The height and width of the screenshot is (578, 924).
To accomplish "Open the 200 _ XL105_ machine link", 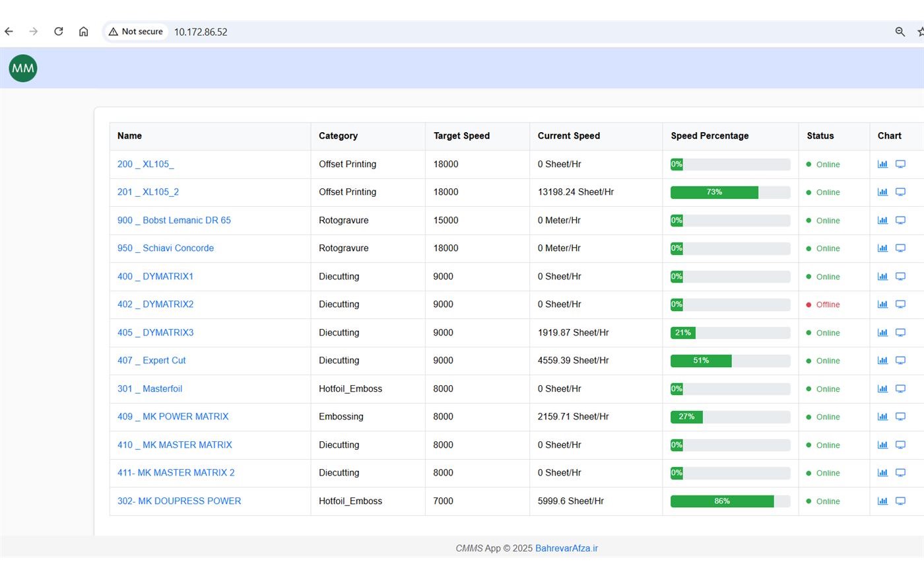I will 146,164.
